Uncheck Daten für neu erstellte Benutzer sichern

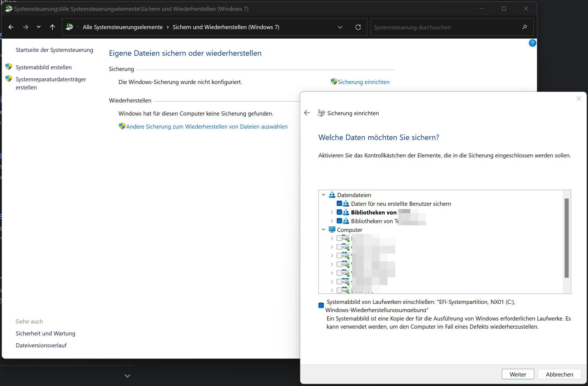pos(339,203)
